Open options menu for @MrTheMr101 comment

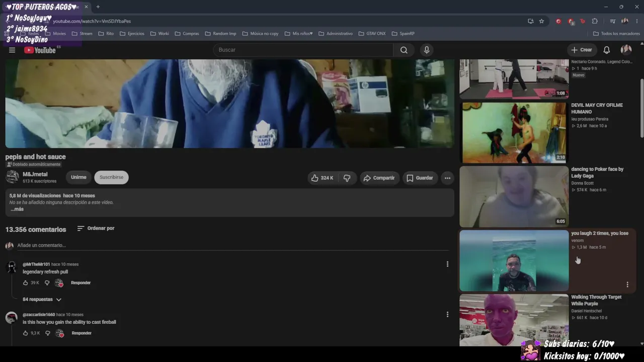(x=447, y=264)
